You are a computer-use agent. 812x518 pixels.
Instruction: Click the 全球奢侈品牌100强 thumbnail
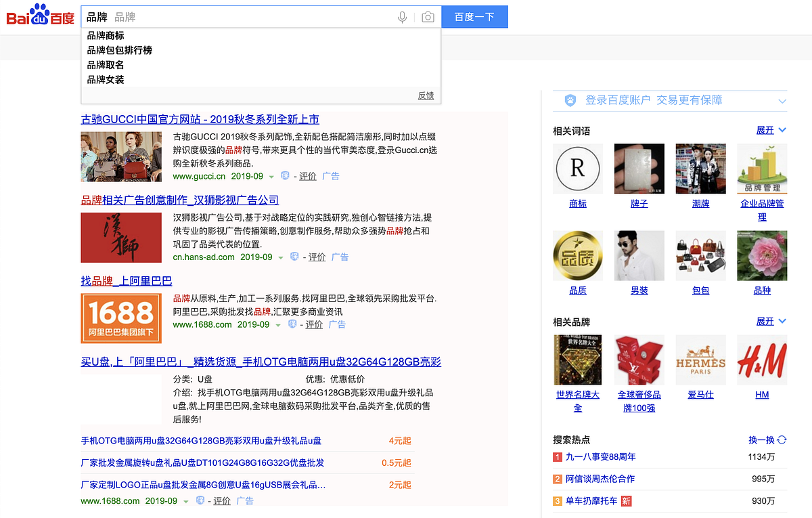click(639, 360)
